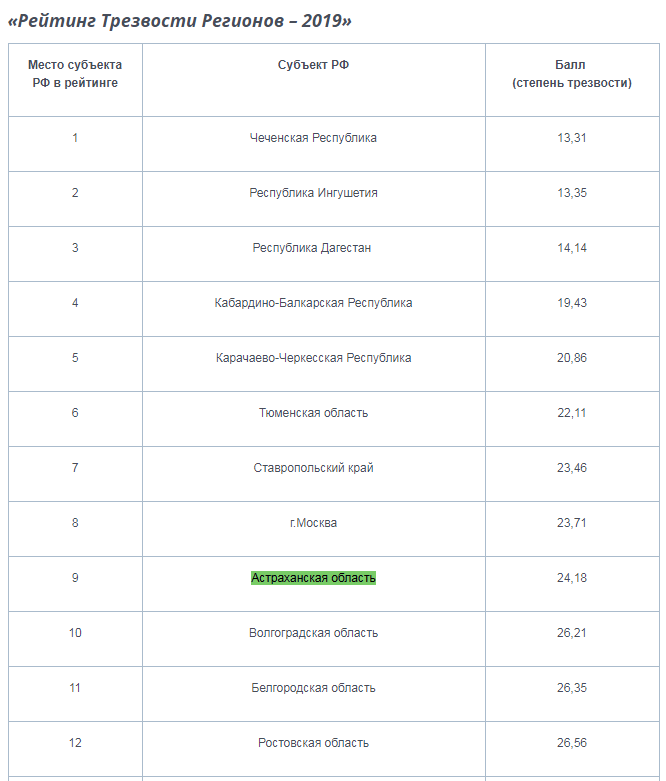Select the Волгоградская область entry
The width and height of the screenshot is (666, 781).
click(313, 633)
